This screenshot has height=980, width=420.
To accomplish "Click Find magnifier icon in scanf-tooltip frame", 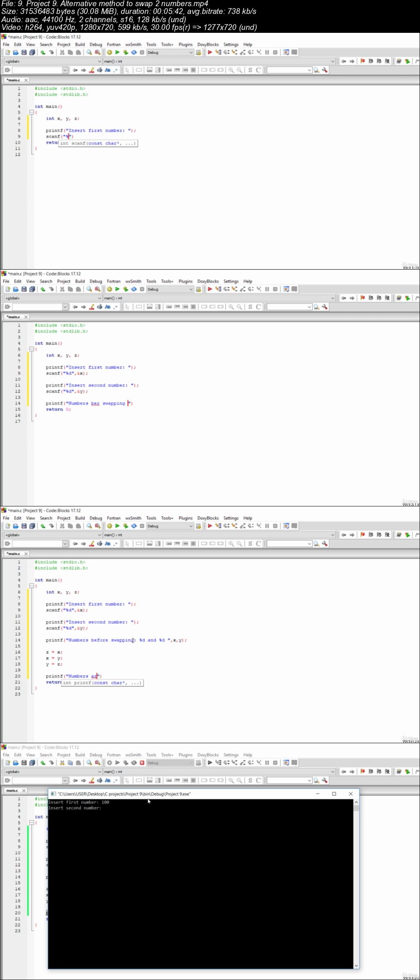I will (89, 53).
